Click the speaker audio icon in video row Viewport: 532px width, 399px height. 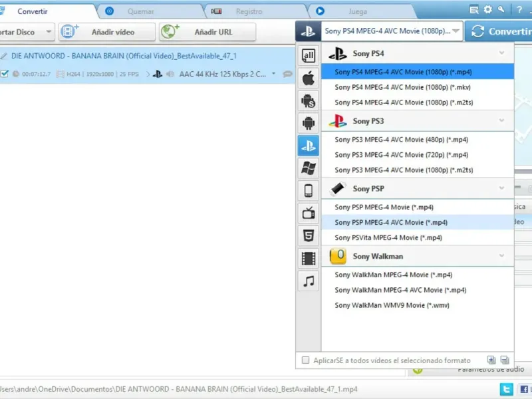coord(170,74)
